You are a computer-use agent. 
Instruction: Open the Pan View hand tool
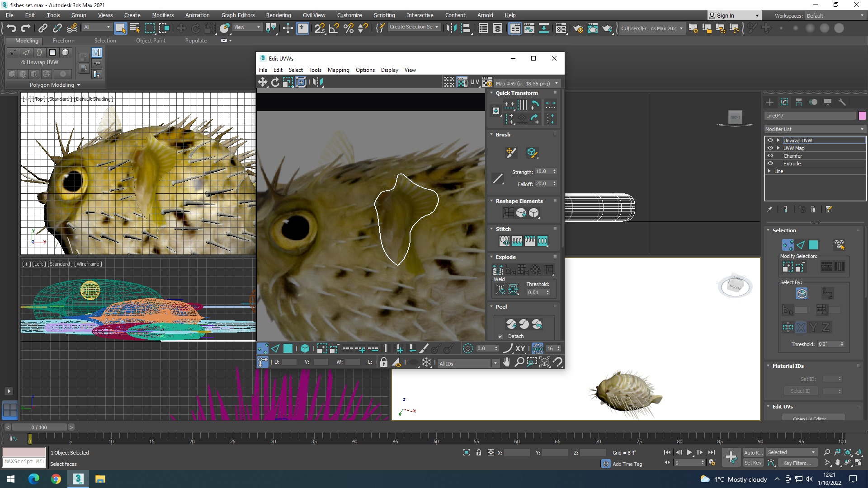(506, 362)
